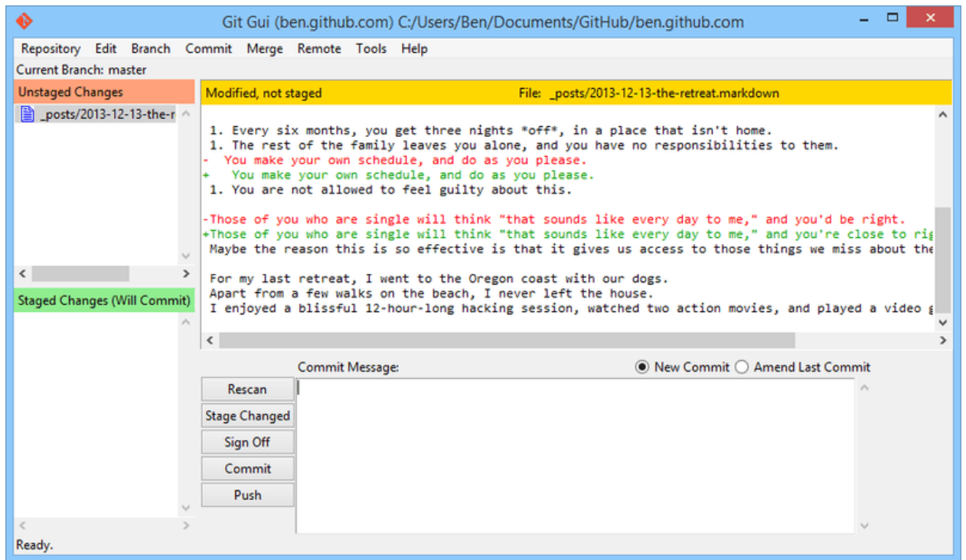Open the Edit menu

106,48
